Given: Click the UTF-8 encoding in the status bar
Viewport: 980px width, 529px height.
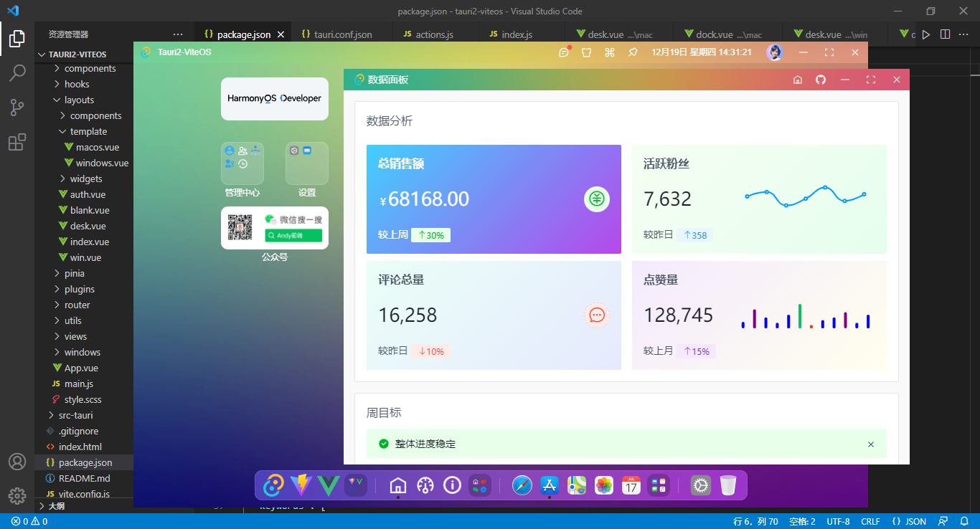Looking at the screenshot, I should (x=838, y=521).
